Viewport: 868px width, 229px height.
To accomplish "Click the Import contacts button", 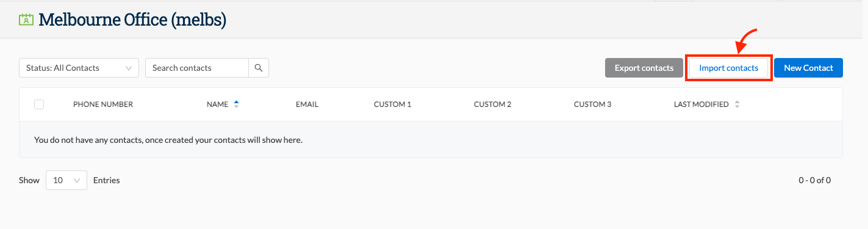I will click(729, 68).
